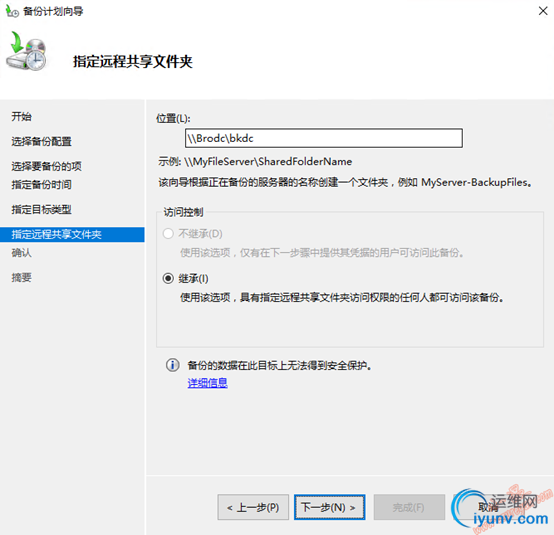Cancel the wizard with 取消 button
The height and width of the screenshot is (535, 554).
(x=488, y=507)
